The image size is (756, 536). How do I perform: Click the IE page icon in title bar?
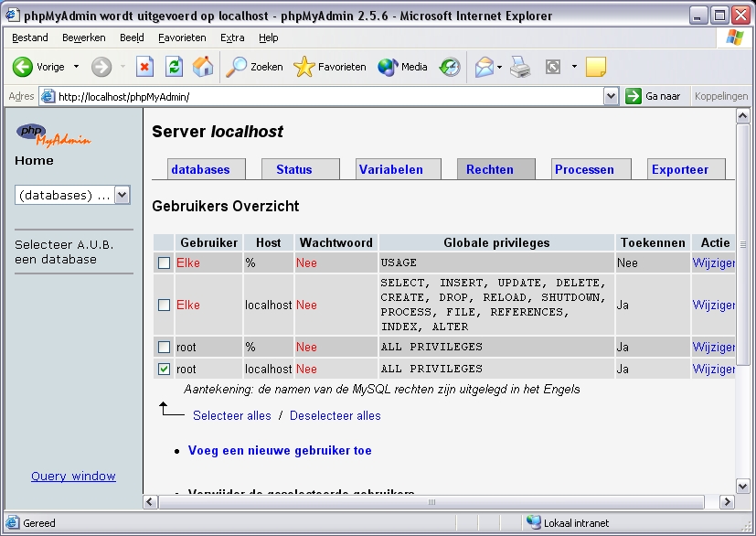[x=12, y=16]
